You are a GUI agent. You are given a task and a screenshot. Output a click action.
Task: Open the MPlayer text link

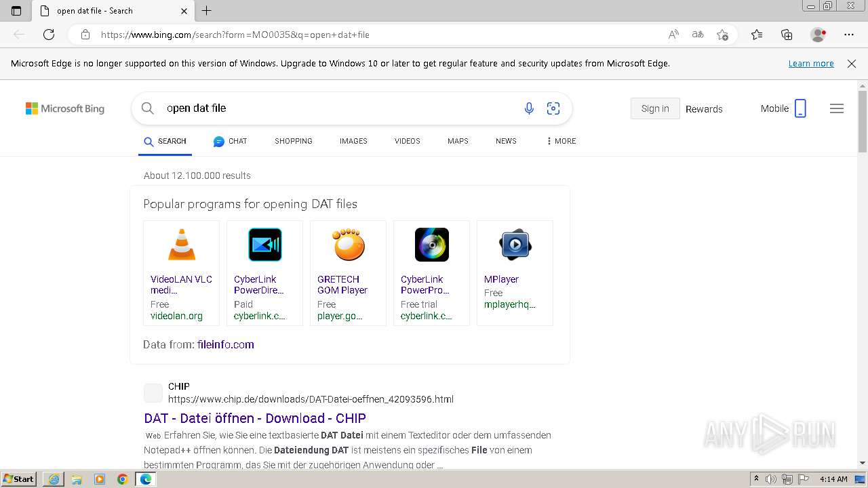(x=501, y=279)
